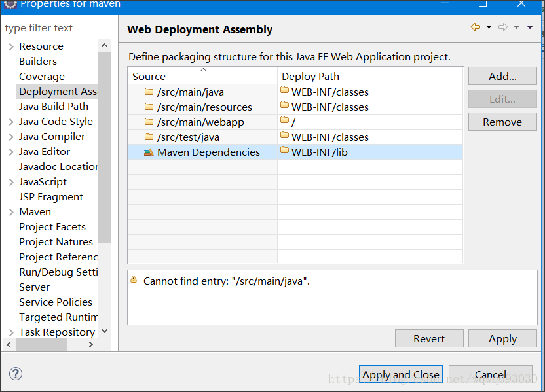
Task: Expand the Java Editor node
Action: point(11,152)
